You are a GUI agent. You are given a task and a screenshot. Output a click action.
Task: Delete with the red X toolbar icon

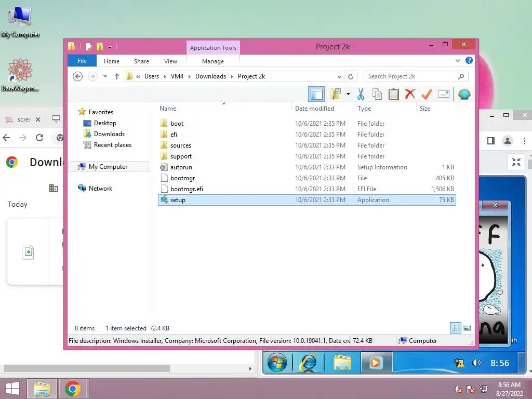click(x=410, y=94)
